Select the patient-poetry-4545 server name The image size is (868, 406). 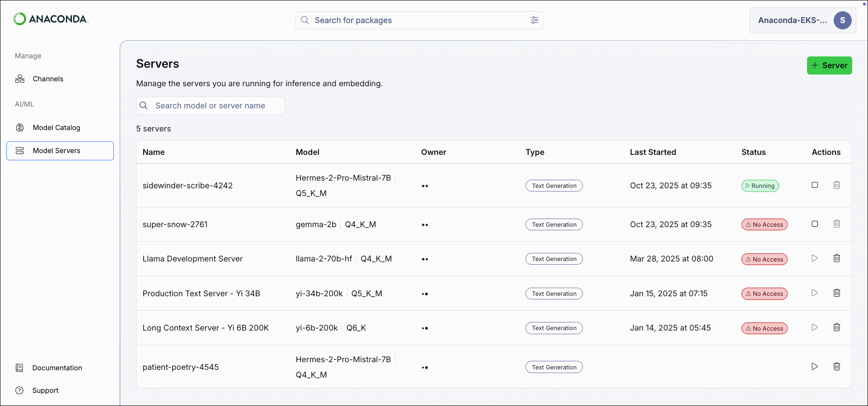pos(181,367)
